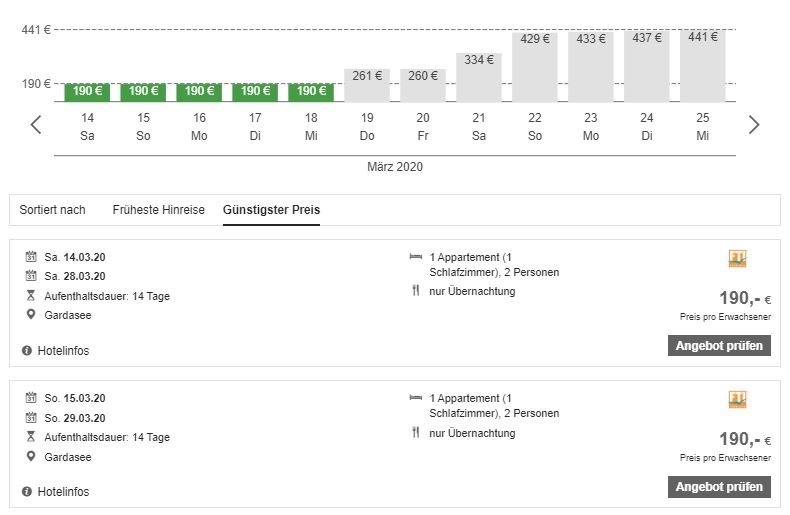Pick the 334 € bar for Saturday 21

[479, 77]
